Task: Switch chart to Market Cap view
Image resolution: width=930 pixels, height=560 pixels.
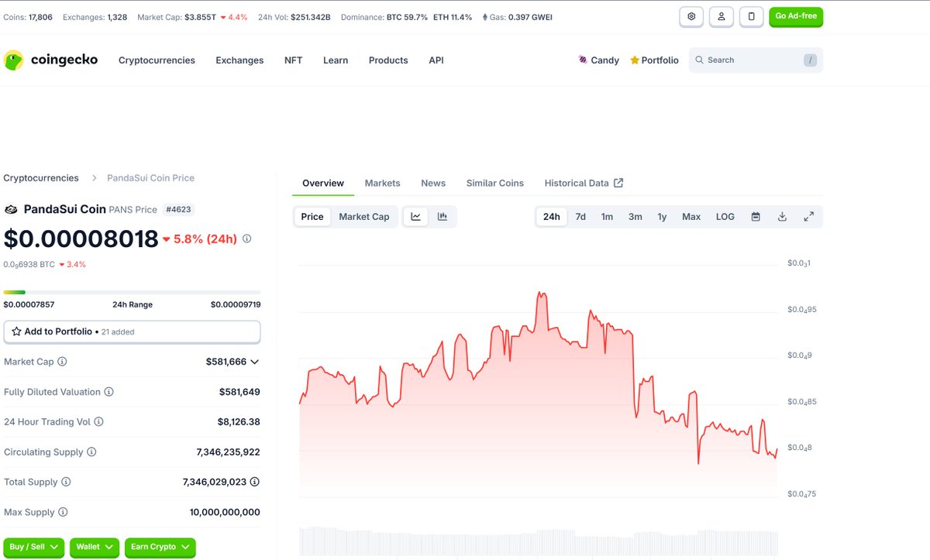Action: pos(364,217)
